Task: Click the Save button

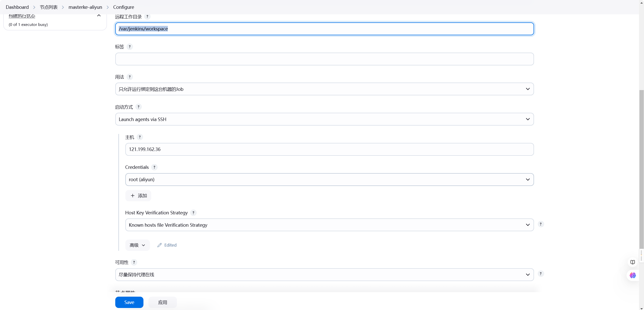Action: pyautogui.click(x=129, y=302)
